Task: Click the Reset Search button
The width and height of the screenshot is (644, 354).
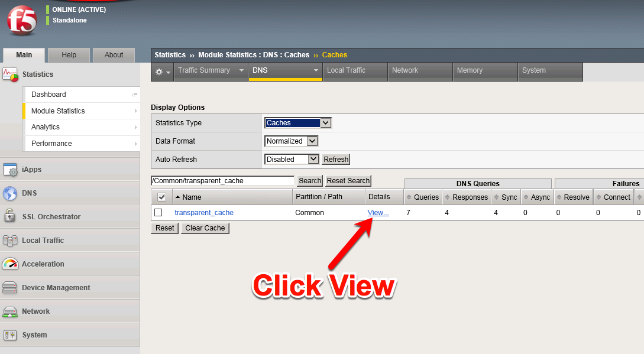Action: pos(348,181)
